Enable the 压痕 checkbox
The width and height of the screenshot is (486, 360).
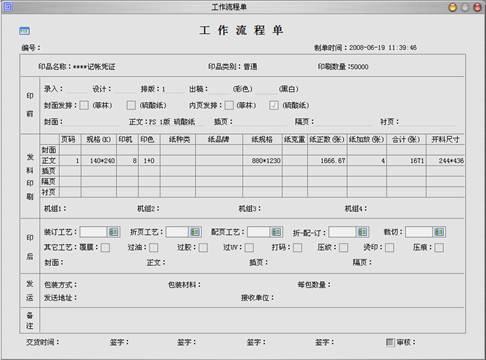point(439,247)
